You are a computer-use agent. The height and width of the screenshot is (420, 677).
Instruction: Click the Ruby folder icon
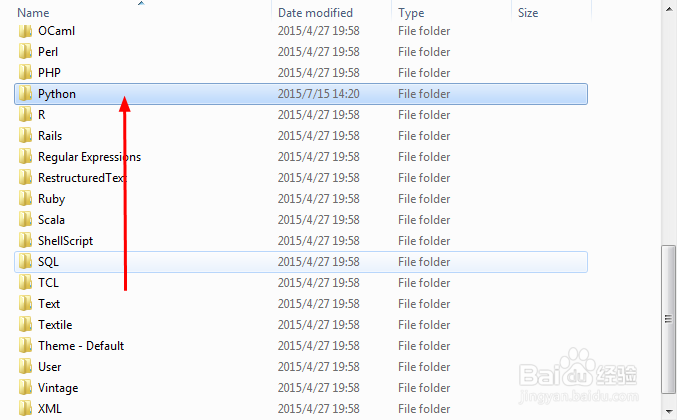tap(25, 199)
